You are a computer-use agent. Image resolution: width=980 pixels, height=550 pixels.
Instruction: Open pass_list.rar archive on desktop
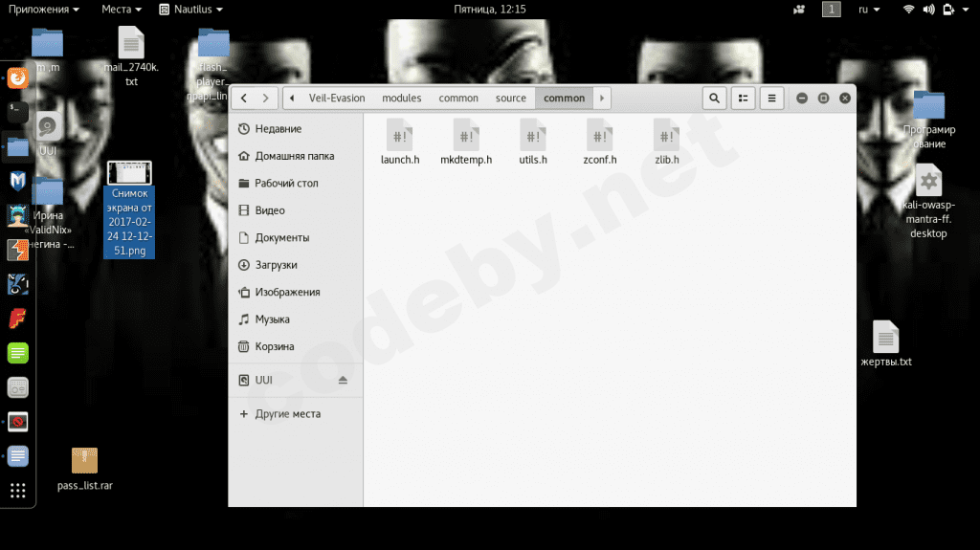85,462
